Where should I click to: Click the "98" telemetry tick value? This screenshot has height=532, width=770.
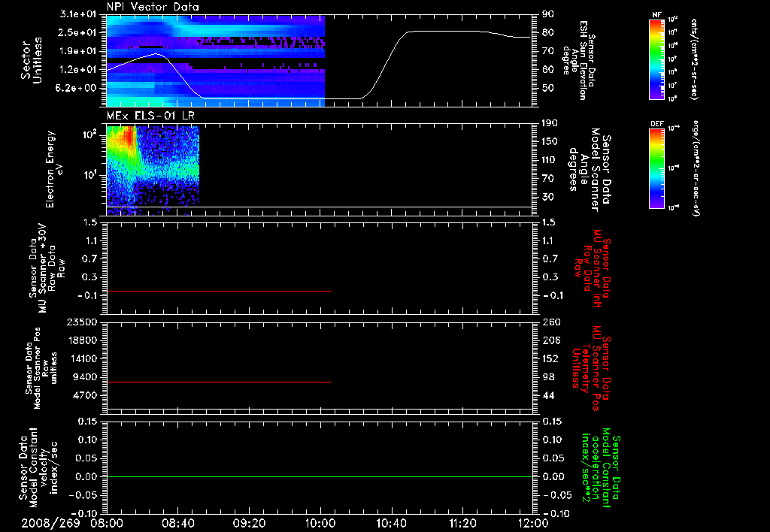tap(548, 377)
